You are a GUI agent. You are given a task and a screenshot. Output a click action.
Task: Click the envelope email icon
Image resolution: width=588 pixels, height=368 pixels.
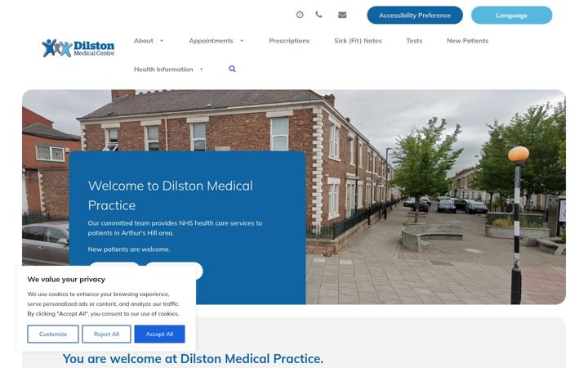(342, 15)
